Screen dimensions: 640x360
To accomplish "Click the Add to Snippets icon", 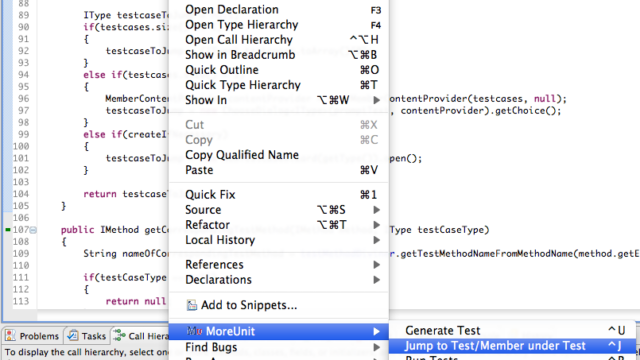I will tap(191, 305).
